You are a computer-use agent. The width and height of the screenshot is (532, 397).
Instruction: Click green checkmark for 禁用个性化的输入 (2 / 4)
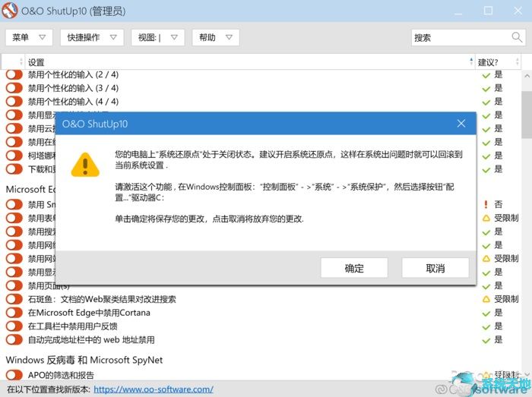coord(486,75)
